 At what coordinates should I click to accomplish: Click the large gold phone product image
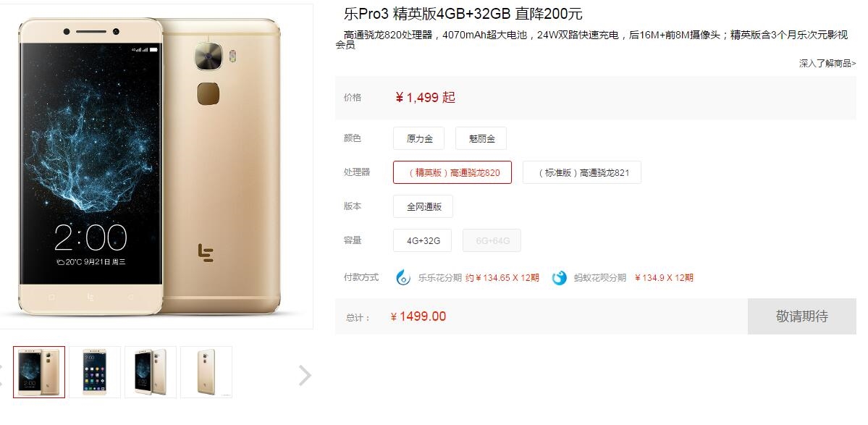149,166
